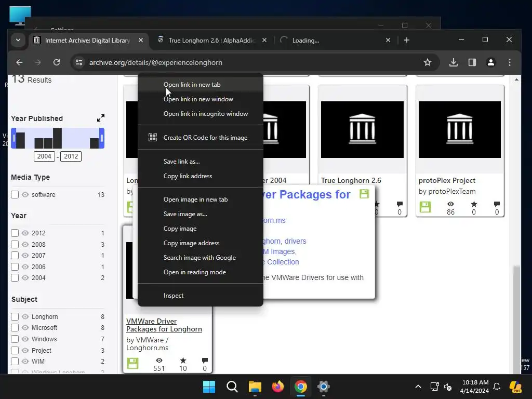Show hidden icons in system tray

[x=418, y=387]
